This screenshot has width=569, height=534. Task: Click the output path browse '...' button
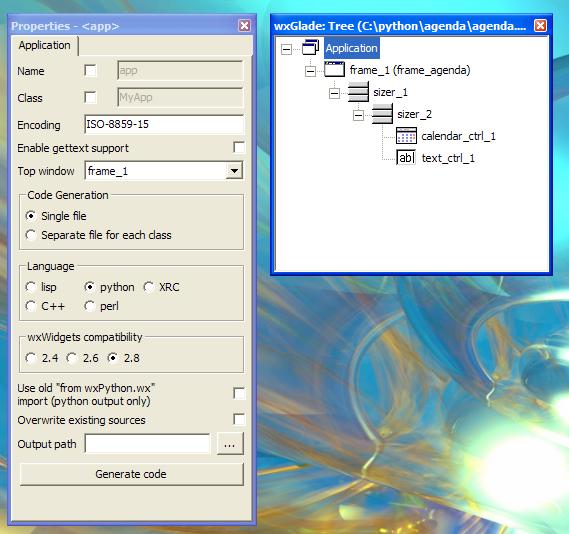click(230, 444)
